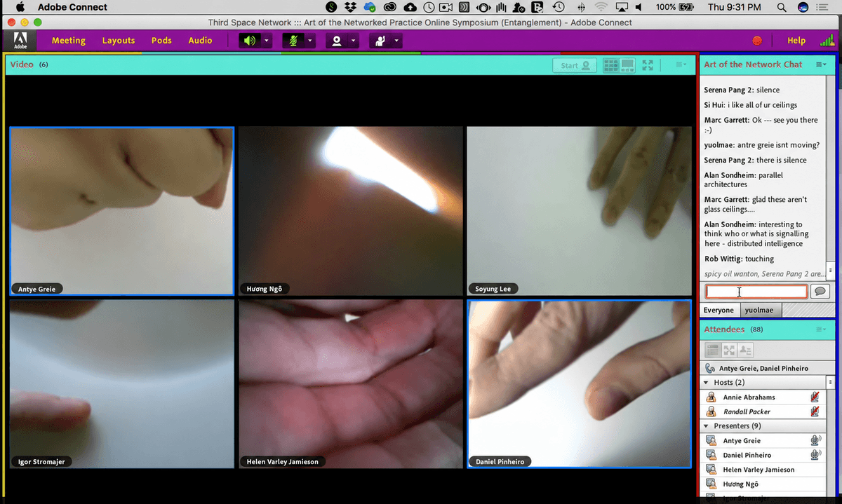Open the Layouts menu
Viewport: 842px width, 504px height.
pyautogui.click(x=119, y=41)
